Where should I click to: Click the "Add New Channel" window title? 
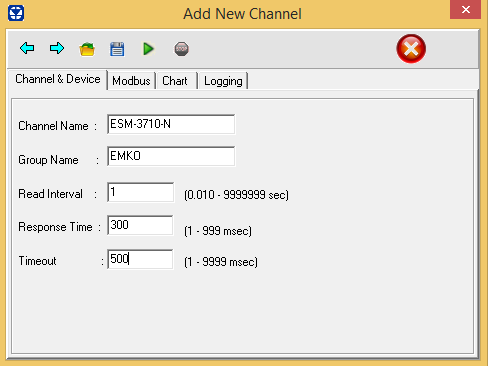(x=242, y=14)
